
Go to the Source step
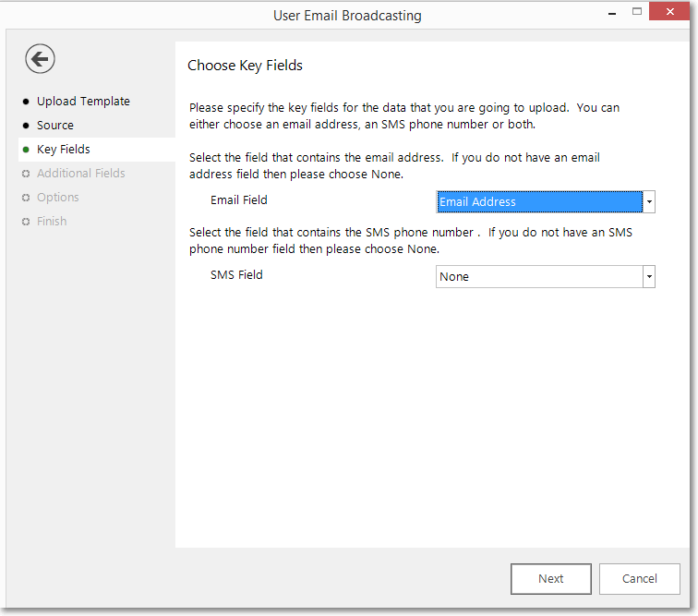point(55,126)
